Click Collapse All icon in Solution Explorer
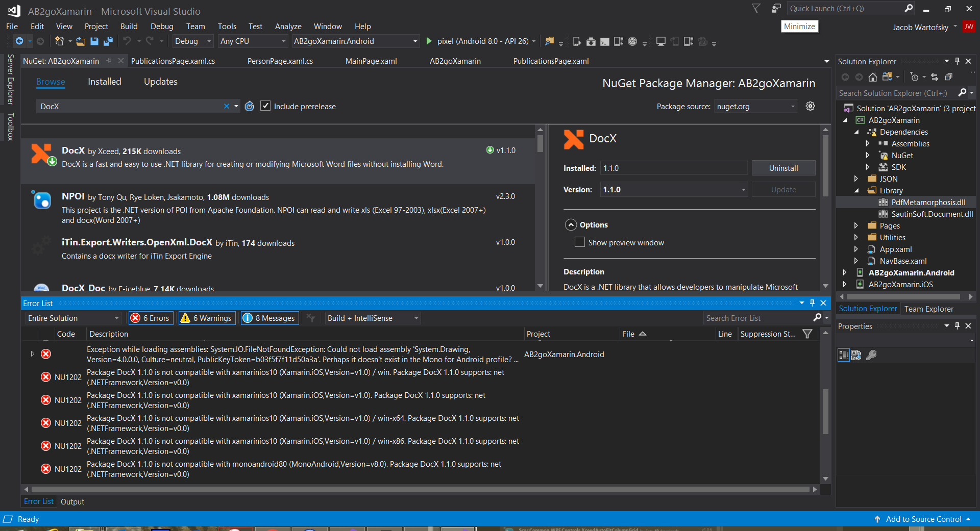980x531 pixels. pyautogui.click(x=948, y=77)
